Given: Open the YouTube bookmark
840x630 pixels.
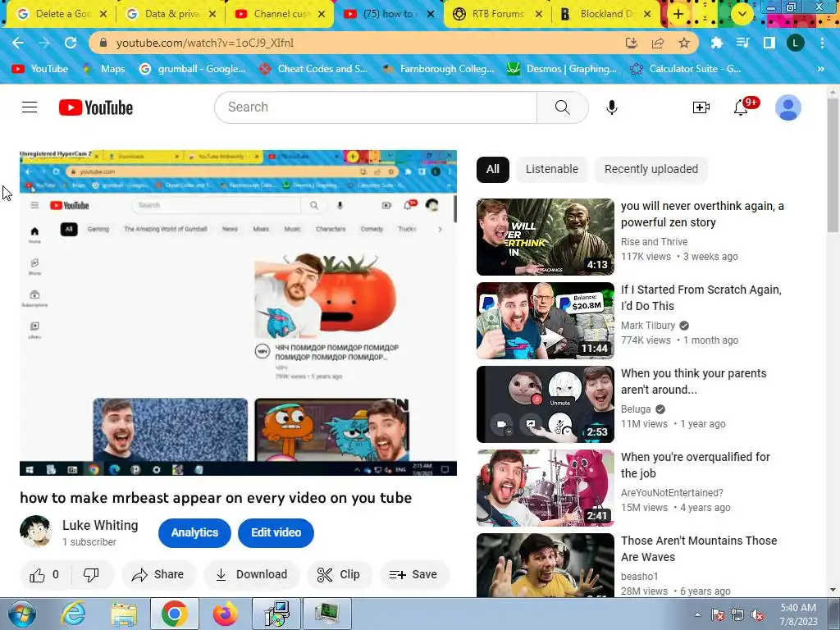Looking at the screenshot, I should click(40, 69).
